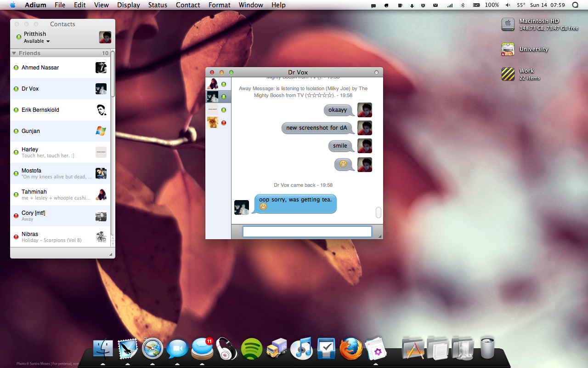The height and width of the screenshot is (368, 588).
Task: Open the Apple menu
Action: coord(12,5)
